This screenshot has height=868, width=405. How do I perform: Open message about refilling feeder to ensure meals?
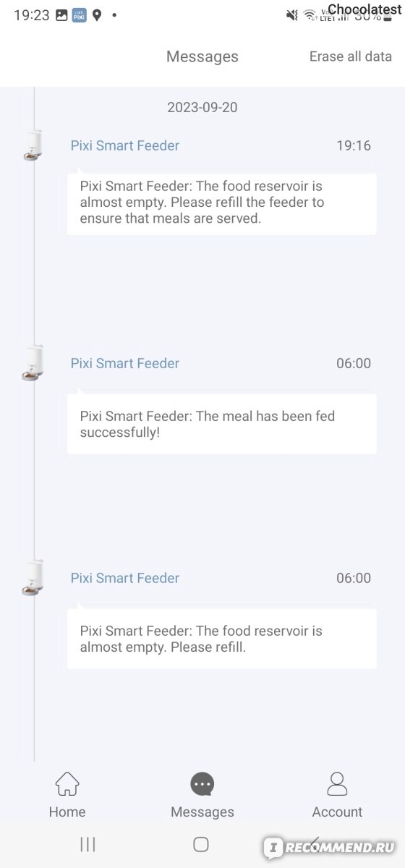point(222,203)
